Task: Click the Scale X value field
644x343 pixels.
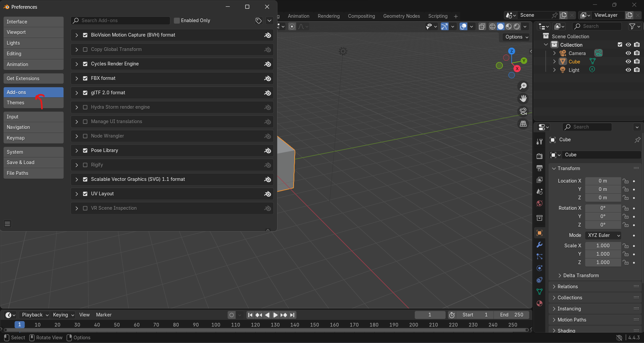Action: 603,246
